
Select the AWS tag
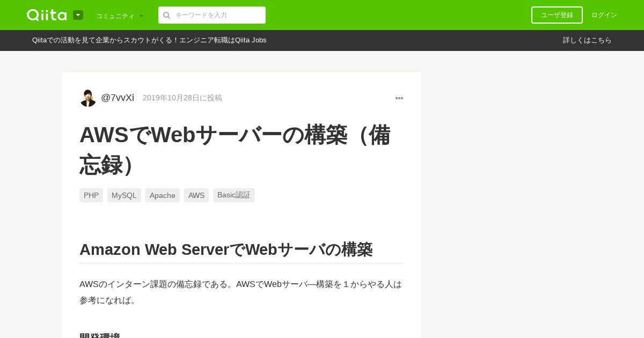pos(196,195)
